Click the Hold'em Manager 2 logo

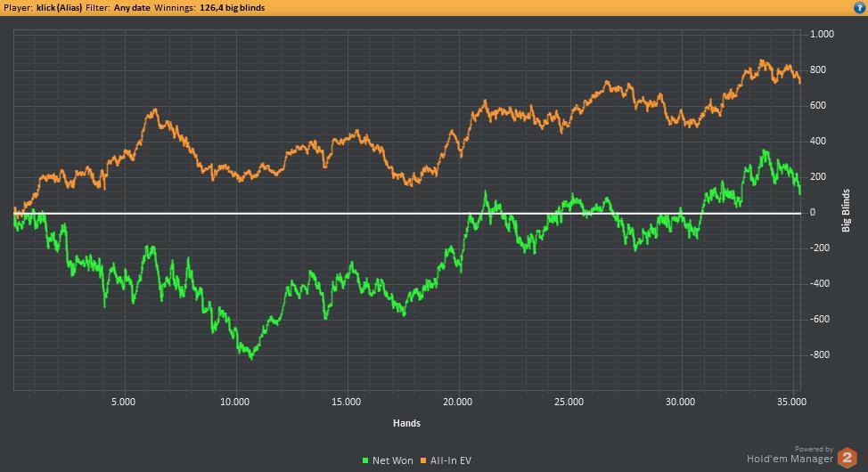(847, 458)
